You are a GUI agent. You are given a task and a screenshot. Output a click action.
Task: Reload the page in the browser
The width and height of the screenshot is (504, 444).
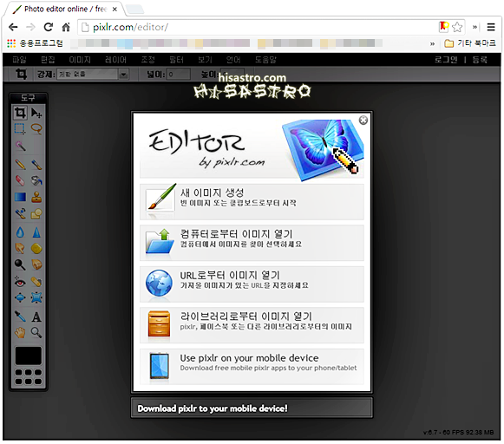click(x=49, y=27)
